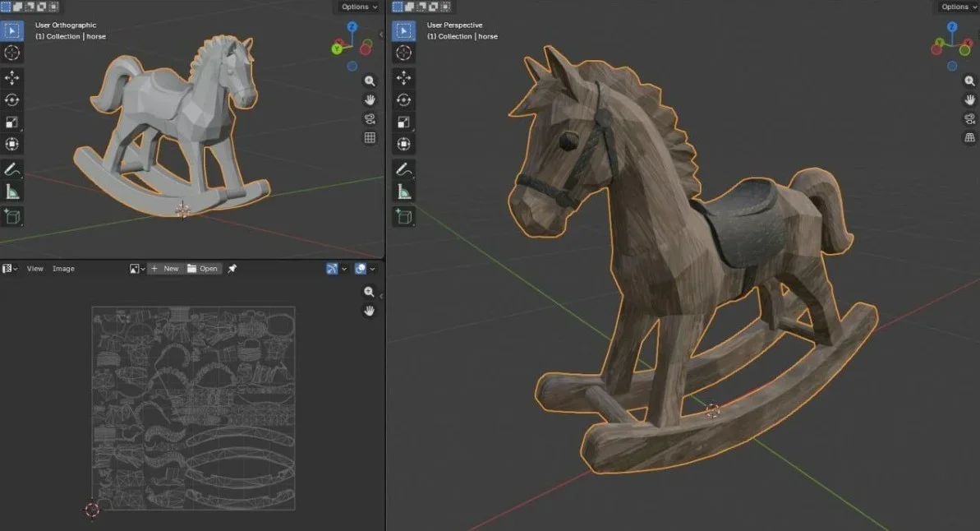Select the Rotate tool in the perspective viewport
980x531 pixels.
click(404, 100)
